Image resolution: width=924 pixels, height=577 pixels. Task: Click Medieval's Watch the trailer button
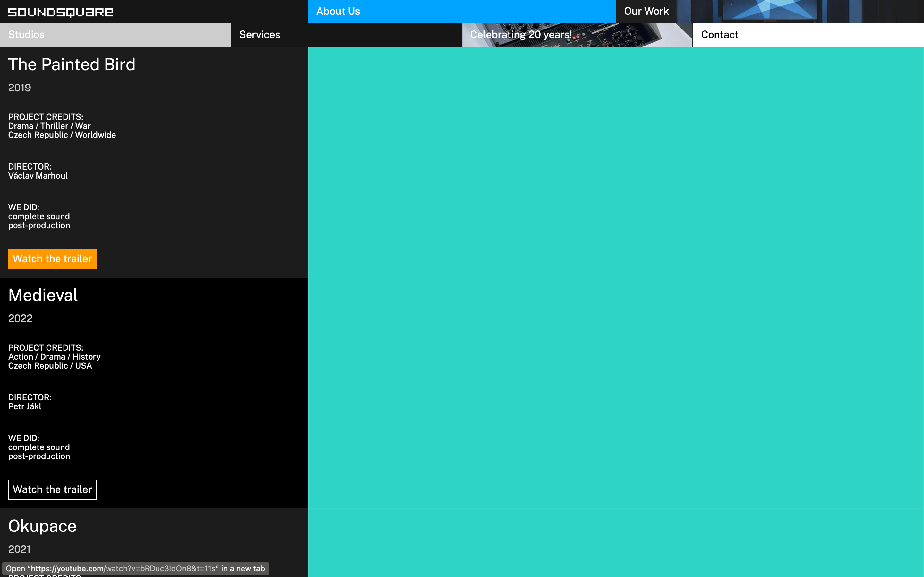(52, 489)
